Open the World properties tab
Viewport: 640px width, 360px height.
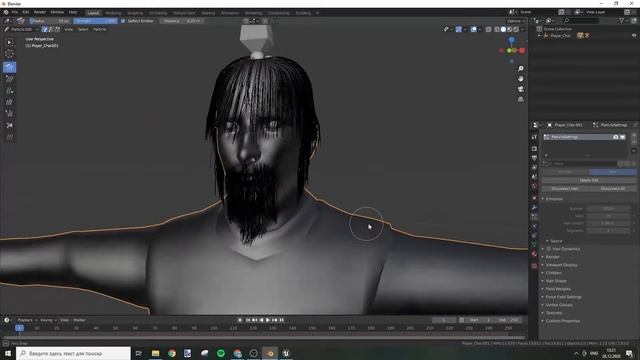click(534, 186)
